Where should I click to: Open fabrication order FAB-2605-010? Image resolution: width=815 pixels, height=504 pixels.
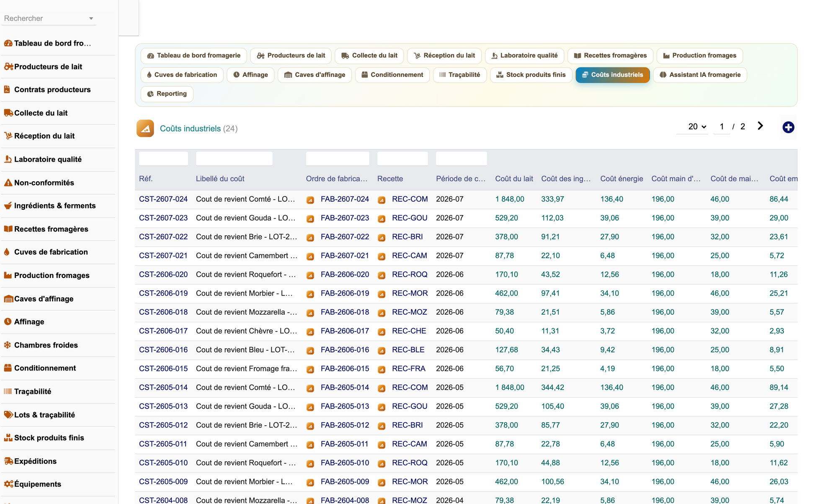click(x=345, y=463)
